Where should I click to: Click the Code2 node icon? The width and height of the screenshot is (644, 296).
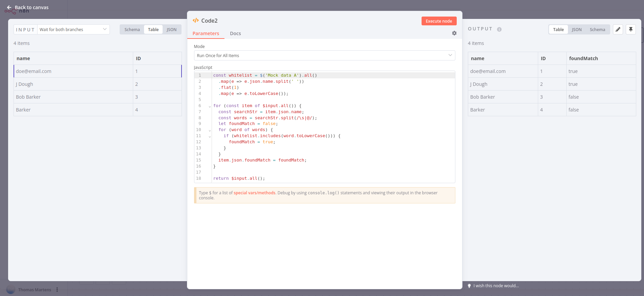tap(195, 21)
